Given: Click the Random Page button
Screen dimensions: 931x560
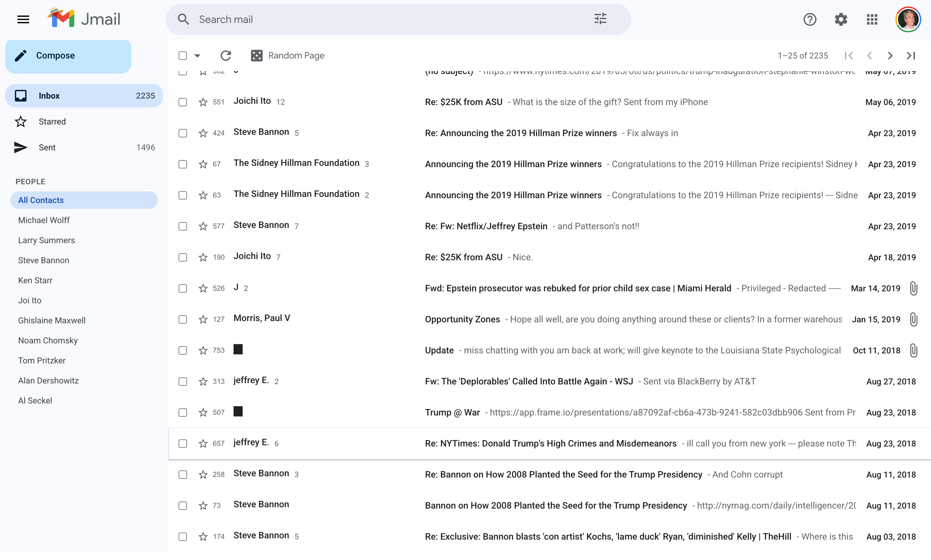Looking at the screenshot, I should click(x=287, y=56).
